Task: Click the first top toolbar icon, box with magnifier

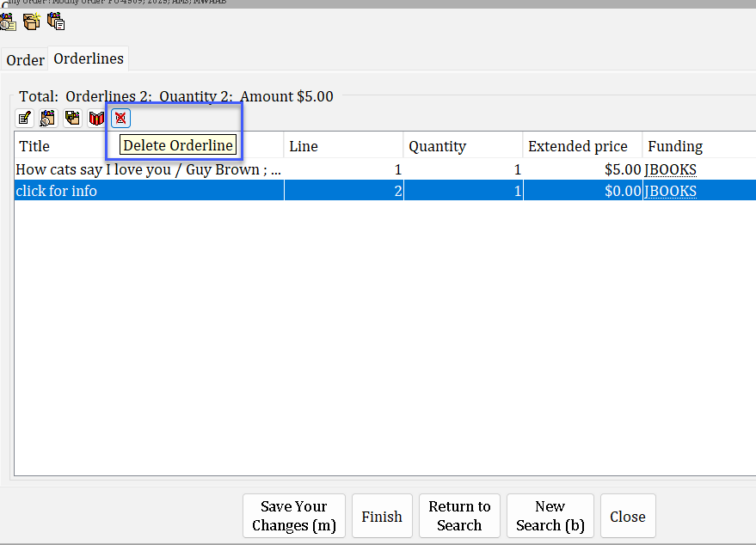Action: tap(9, 21)
